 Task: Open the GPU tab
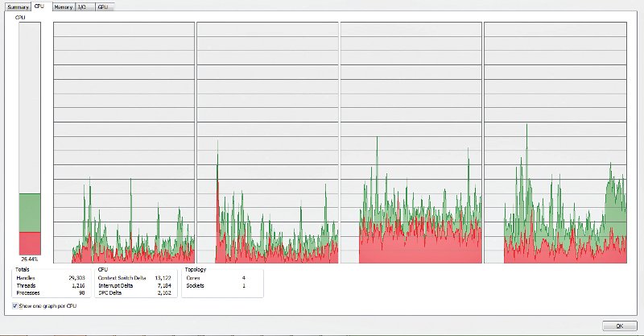coord(102,6)
